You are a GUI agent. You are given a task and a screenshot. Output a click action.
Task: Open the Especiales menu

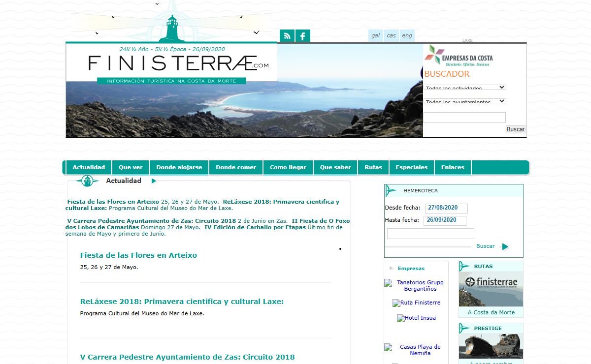point(412,167)
